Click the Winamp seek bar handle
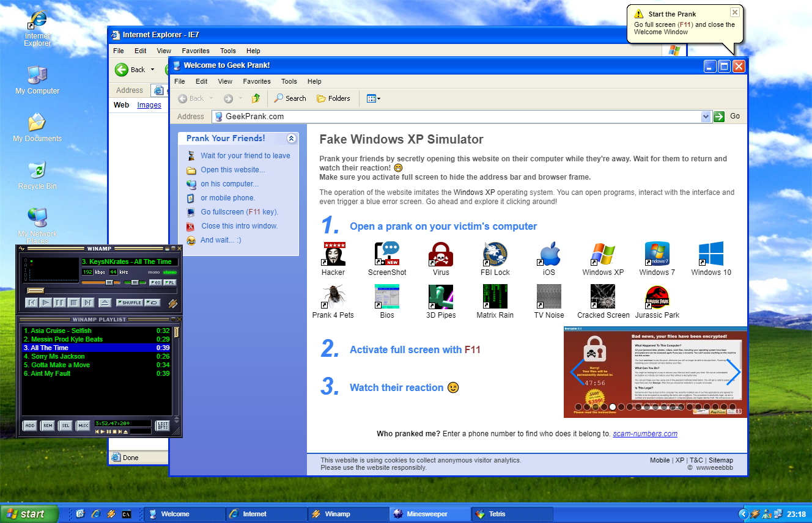812x523 pixels. click(x=35, y=291)
